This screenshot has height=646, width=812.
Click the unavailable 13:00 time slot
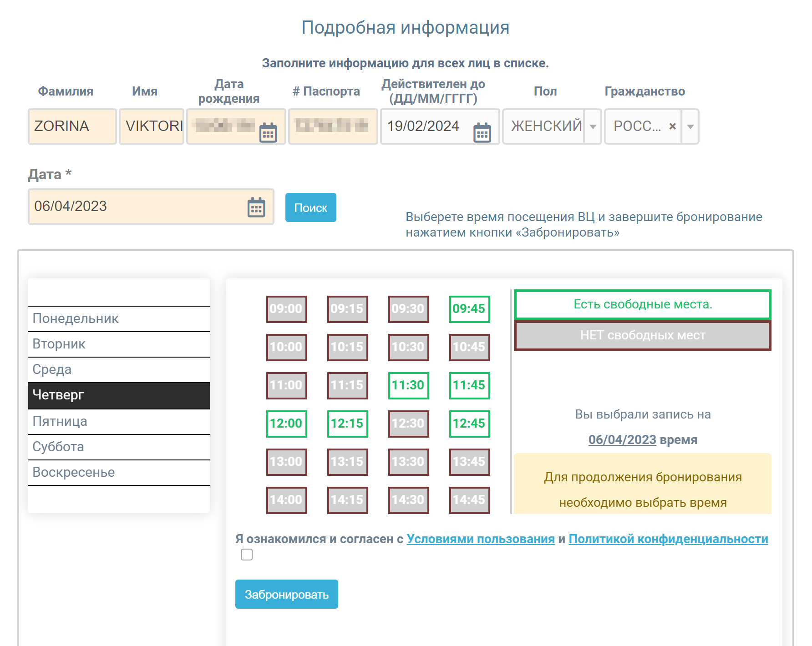click(286, 462)
